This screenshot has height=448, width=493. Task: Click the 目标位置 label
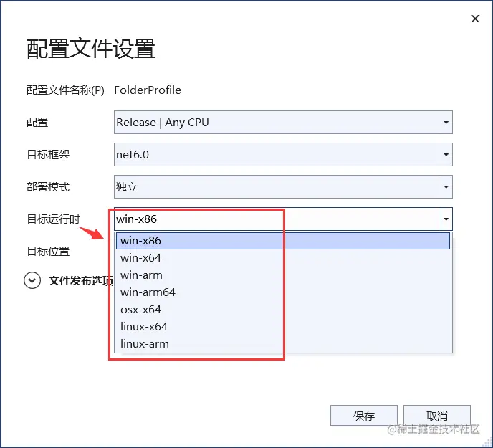click(48, 252)
